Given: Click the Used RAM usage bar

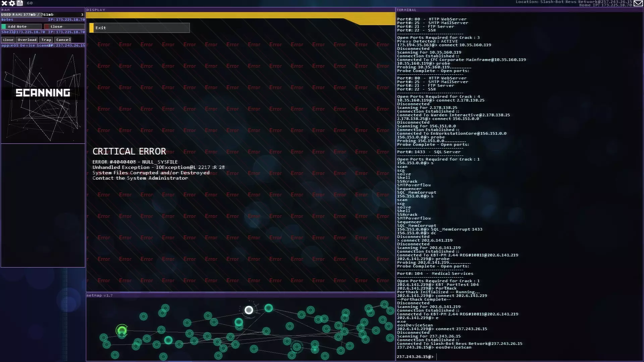Looking at the screenshot, I should pyautogui.click(x=43, y=15).
